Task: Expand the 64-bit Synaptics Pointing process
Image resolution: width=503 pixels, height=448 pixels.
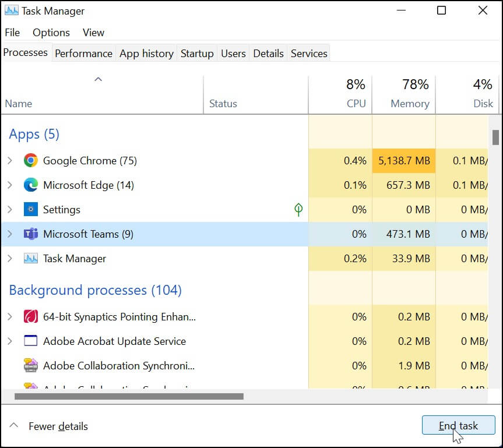Action: 10,316
